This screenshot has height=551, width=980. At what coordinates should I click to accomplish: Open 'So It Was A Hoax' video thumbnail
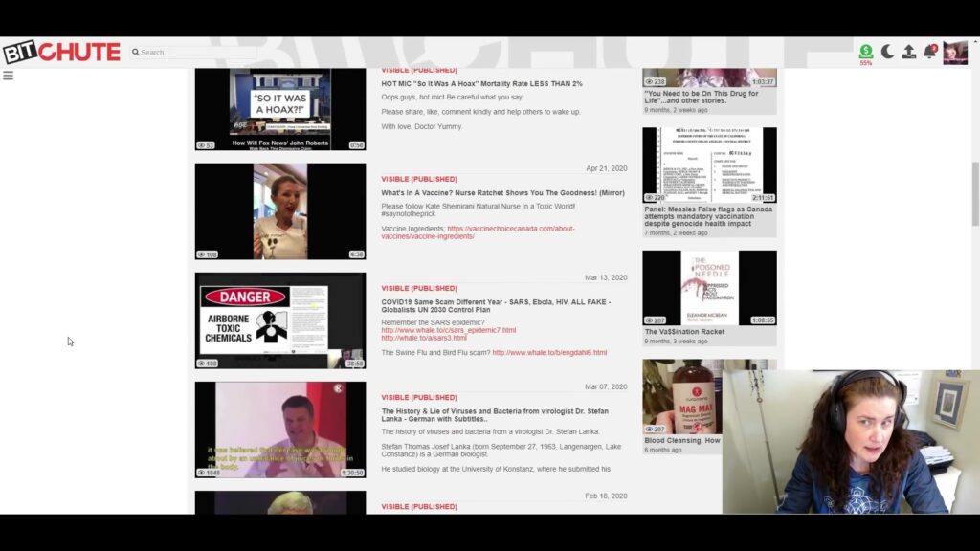[x=280, y=109]
